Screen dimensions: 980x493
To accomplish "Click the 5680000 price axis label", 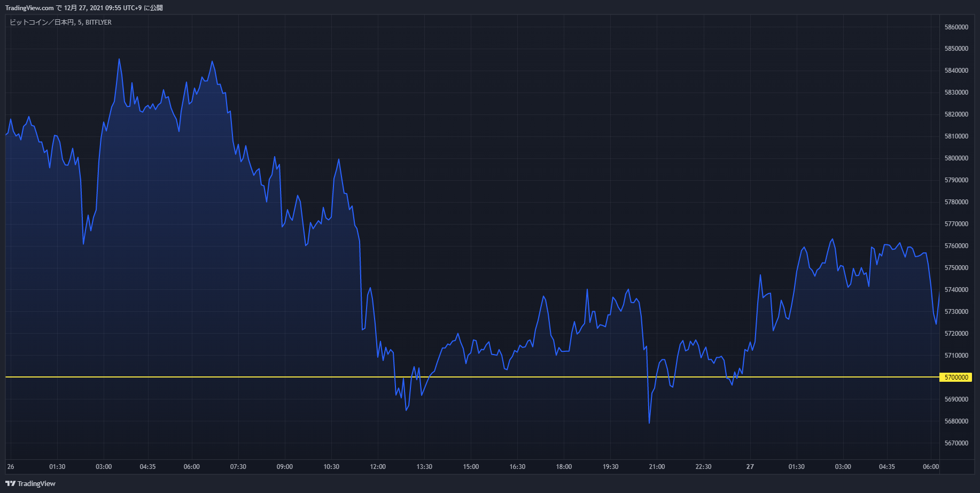I will [x=956, y=421].
